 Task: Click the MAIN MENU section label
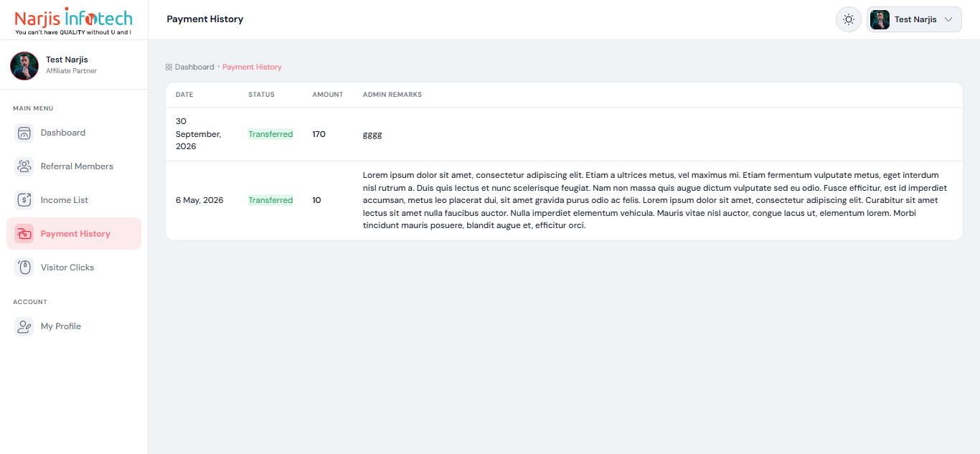(x=33, y=108)
